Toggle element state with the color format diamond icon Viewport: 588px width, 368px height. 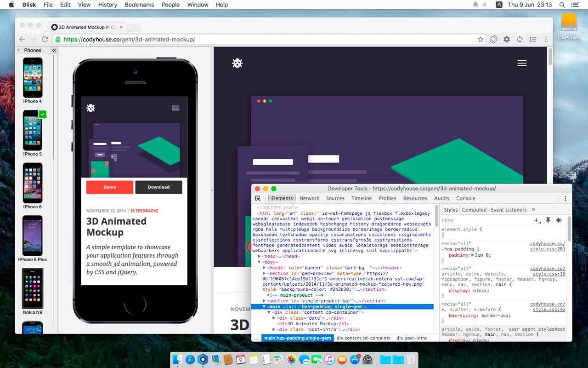click(559, 220)
